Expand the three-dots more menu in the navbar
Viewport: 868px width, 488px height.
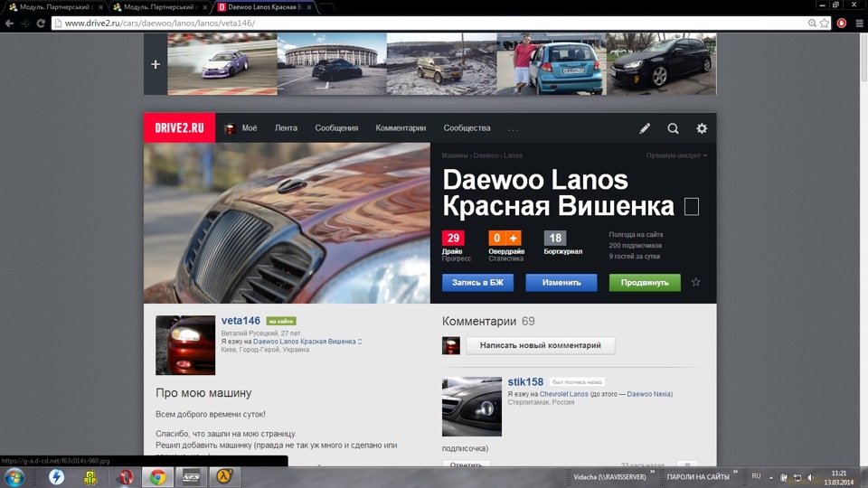pos(514,129)
